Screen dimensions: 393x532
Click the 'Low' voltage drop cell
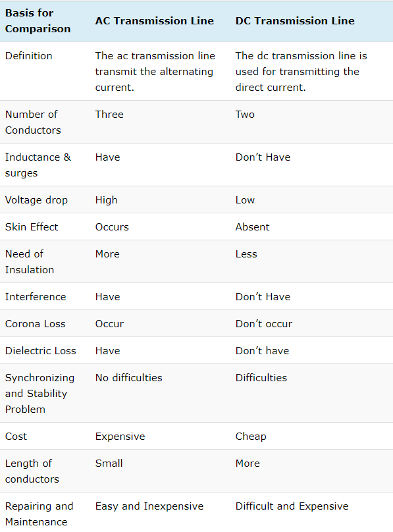245,200
